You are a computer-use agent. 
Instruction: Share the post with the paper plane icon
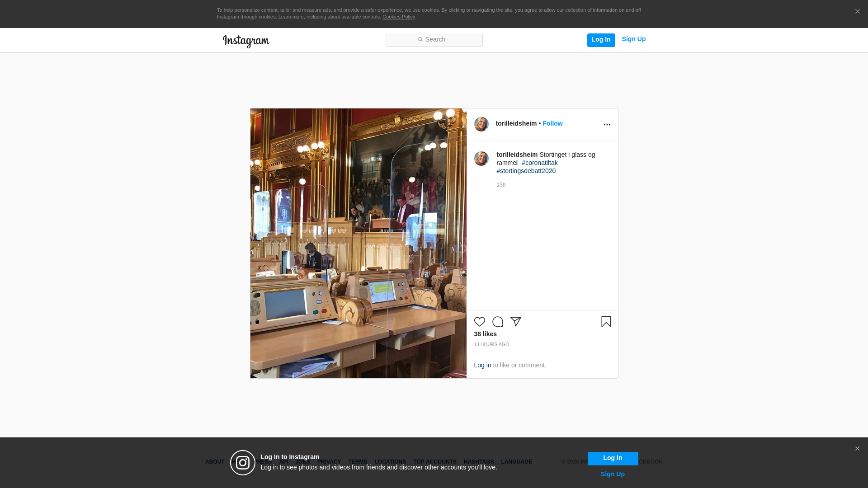click(x=515, y=322)
